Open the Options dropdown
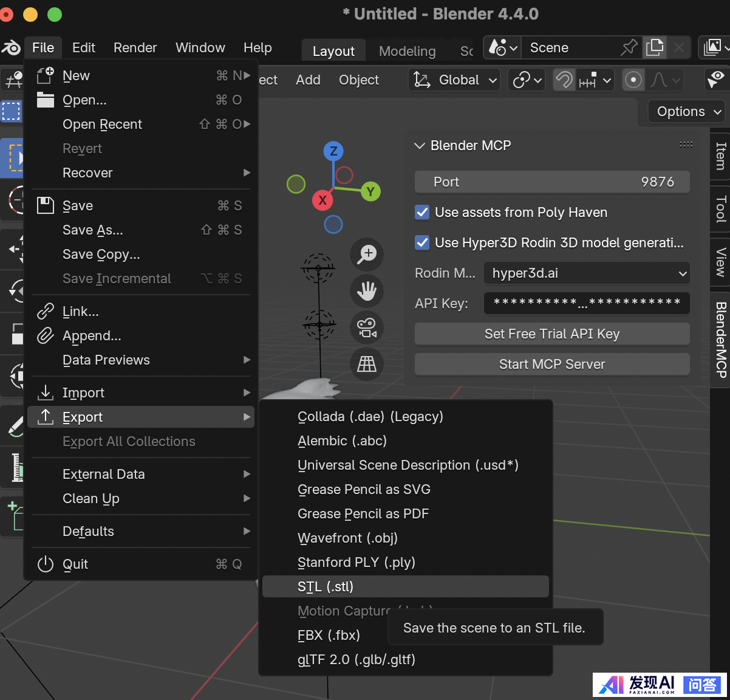 tap(687, 112)
